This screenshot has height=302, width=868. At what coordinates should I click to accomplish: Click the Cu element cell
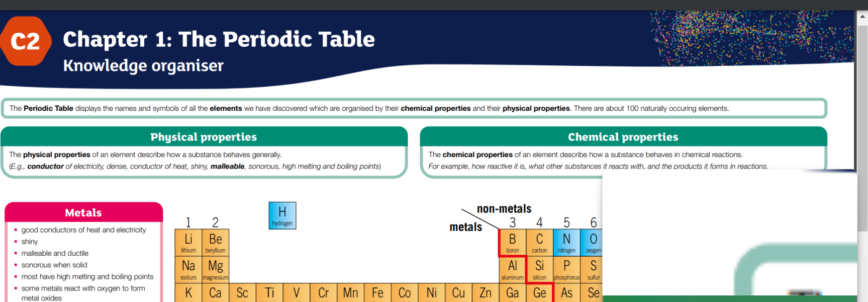[x=458, y=292]
